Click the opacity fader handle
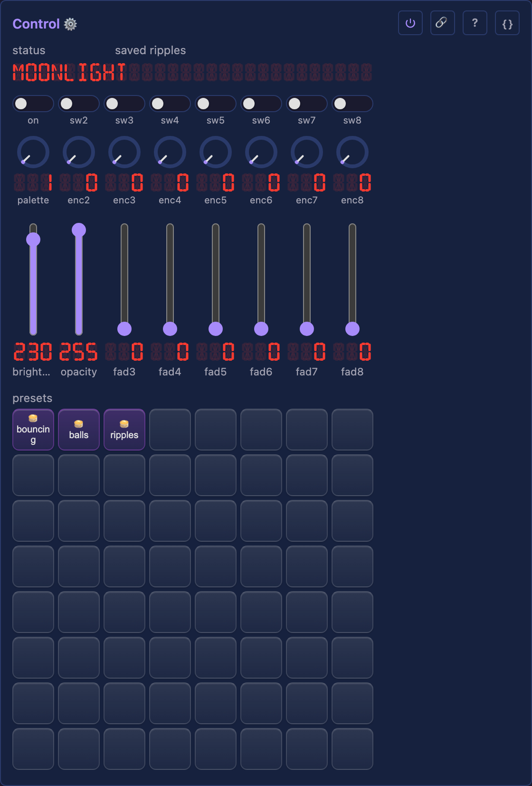This screenshot has width=532, height=786. pos(79,230)
